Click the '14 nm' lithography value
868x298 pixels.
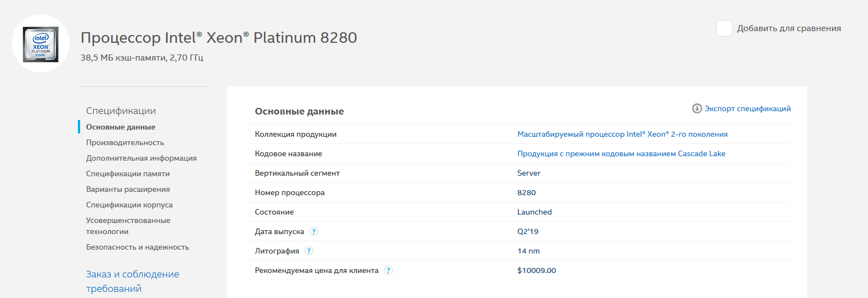(x=529, y=251)
